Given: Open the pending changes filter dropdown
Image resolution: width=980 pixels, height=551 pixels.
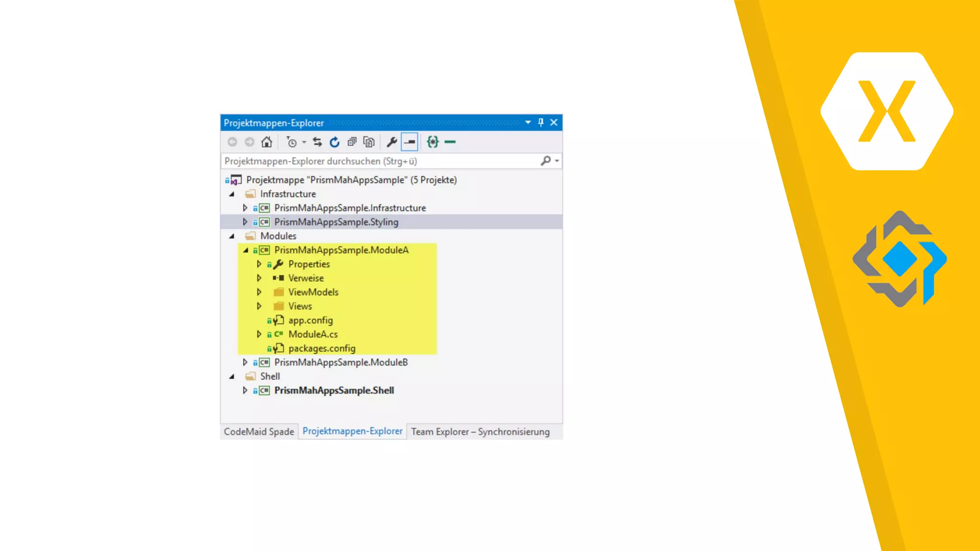Looking at the screenshot, I should (303, 142).
